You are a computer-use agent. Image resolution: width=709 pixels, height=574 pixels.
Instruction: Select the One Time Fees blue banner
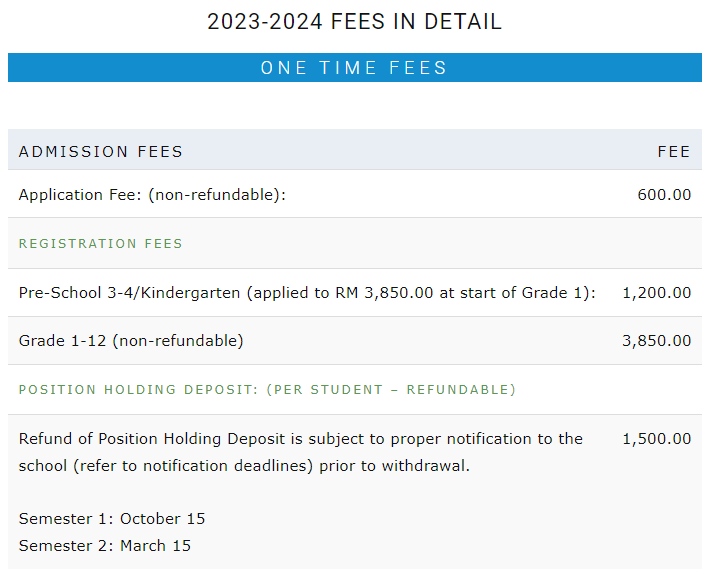point(354,67)
